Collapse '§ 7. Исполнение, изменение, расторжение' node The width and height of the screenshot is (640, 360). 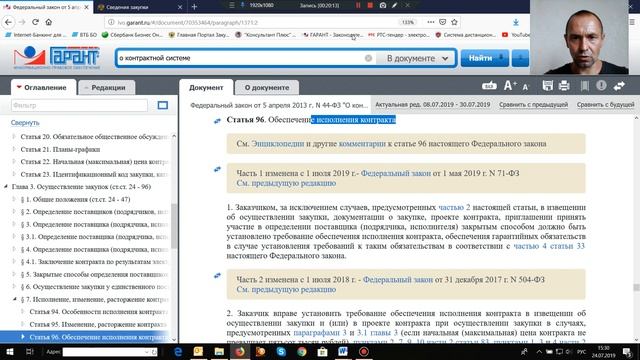[14, 299]
